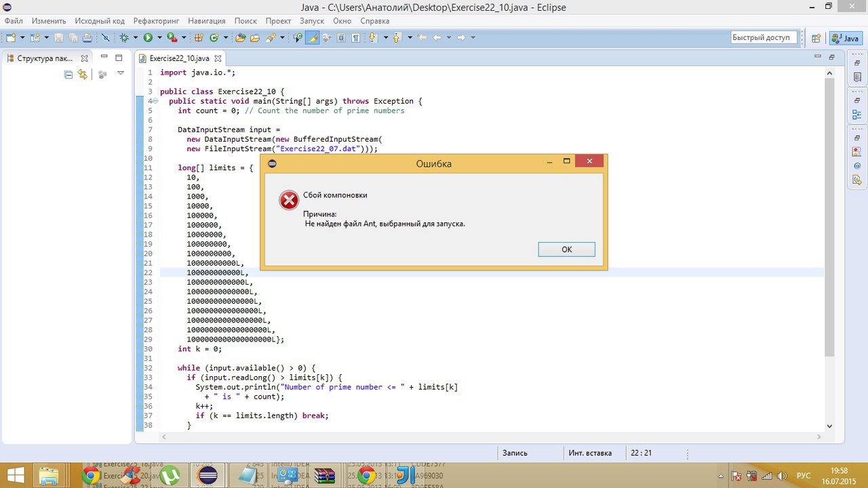Open the New Java Class dropdown arrow
Viewport: 868px width, 488px height.
tap(225, 38)
